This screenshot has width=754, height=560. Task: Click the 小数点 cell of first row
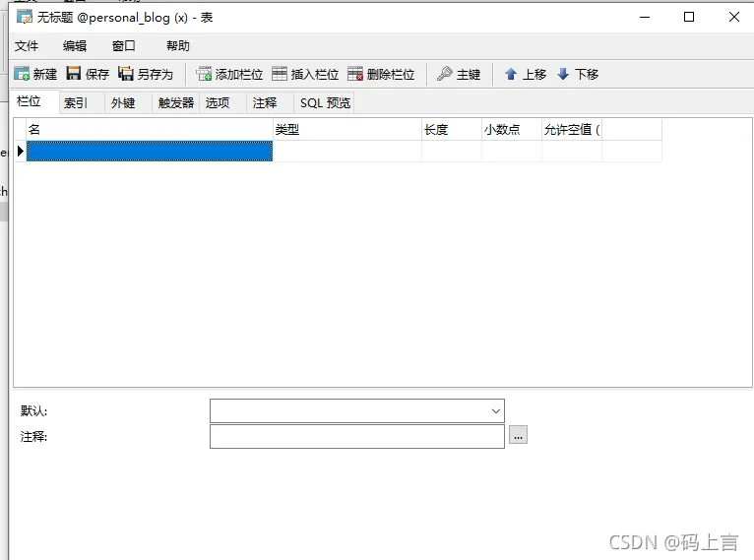click(x=512, y=151)
